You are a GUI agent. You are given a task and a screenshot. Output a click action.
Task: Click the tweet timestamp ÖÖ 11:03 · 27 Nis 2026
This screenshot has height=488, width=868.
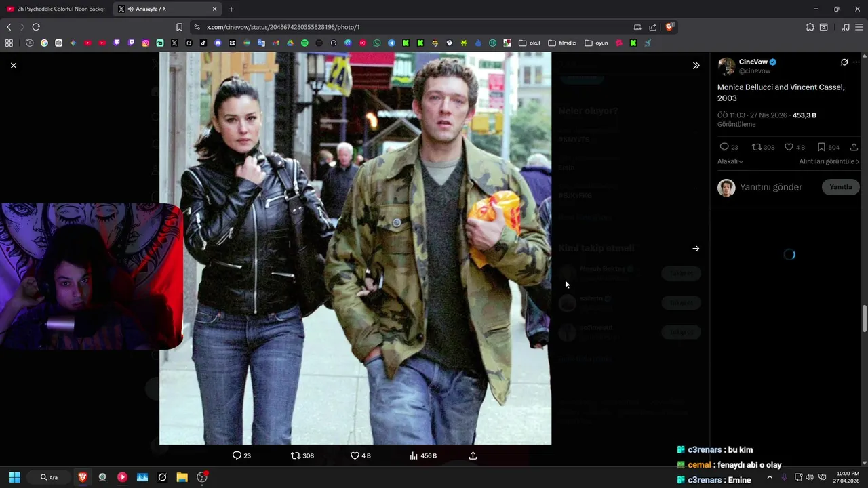tap(752, 115)
